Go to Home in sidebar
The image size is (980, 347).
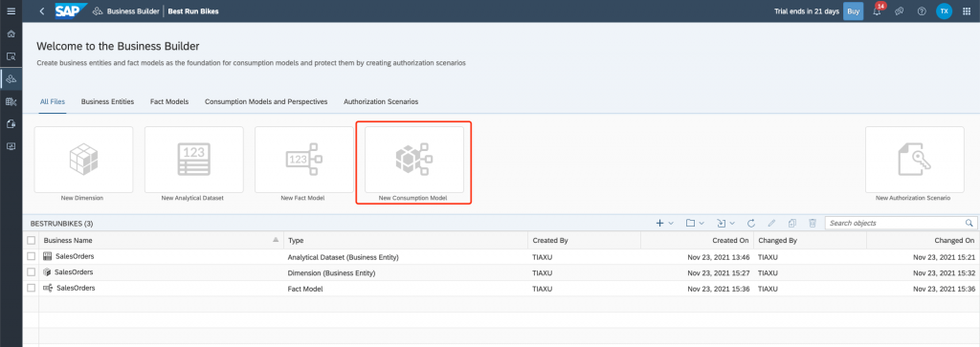[x=11, y=33]
